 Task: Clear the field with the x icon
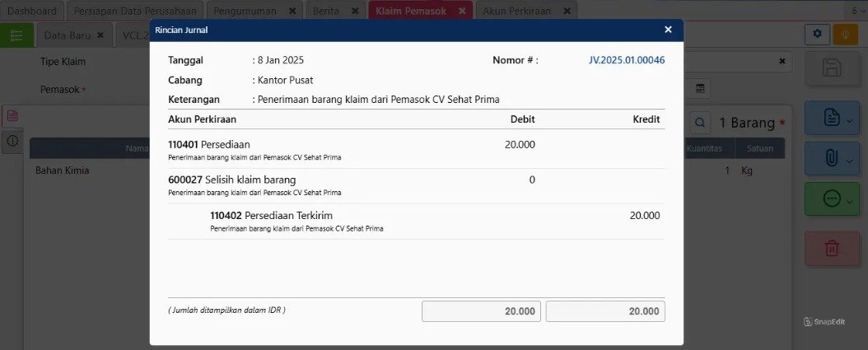pos(782,62)
